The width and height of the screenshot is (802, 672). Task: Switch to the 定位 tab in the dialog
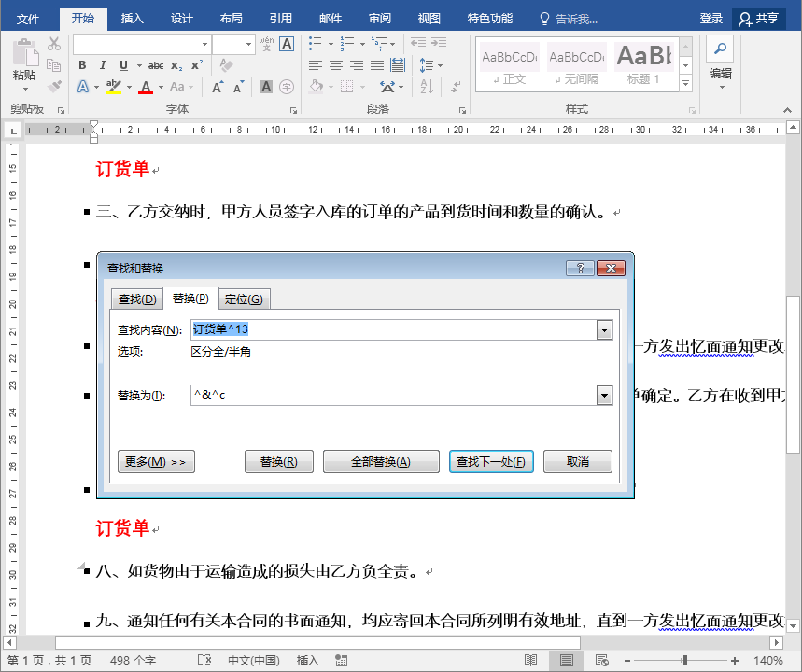click(244, 299)
